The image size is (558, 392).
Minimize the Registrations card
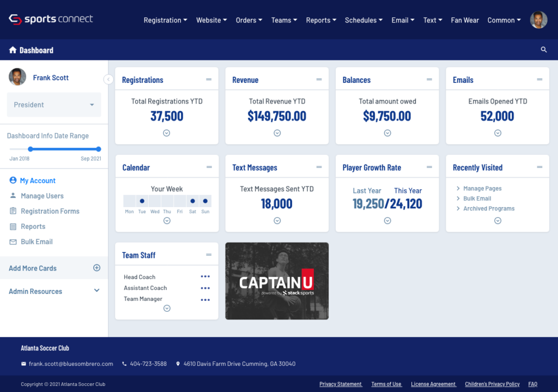(209, 80)
